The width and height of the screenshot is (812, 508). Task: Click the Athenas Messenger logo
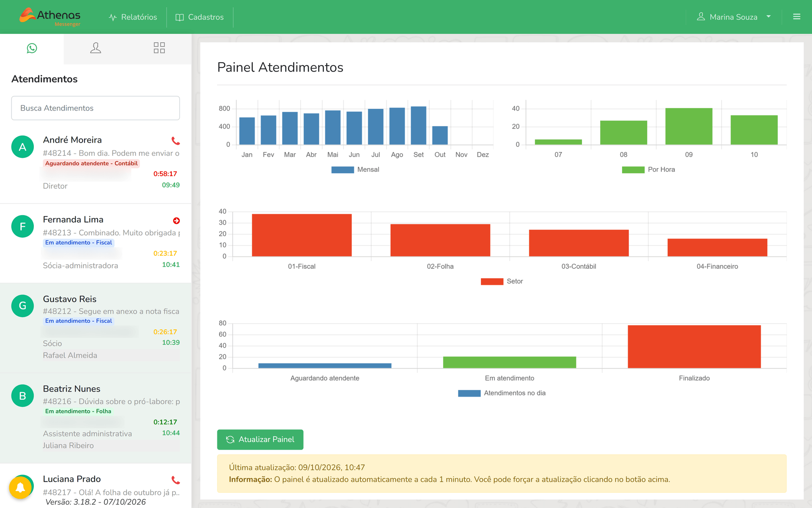[50, 17]
